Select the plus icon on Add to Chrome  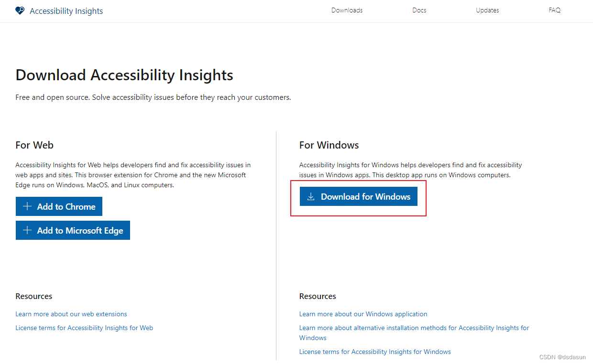click(27, 206)
